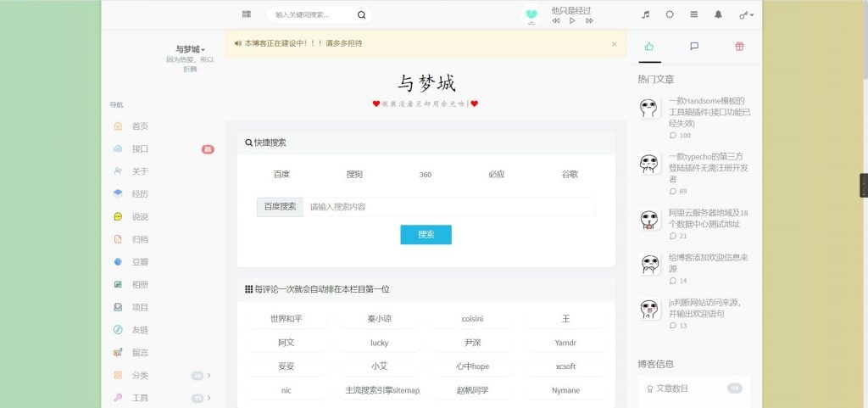Viewport: 868px width, 408px height.
Task: Open the 相册 album page
Action: [x=140, y=285]
